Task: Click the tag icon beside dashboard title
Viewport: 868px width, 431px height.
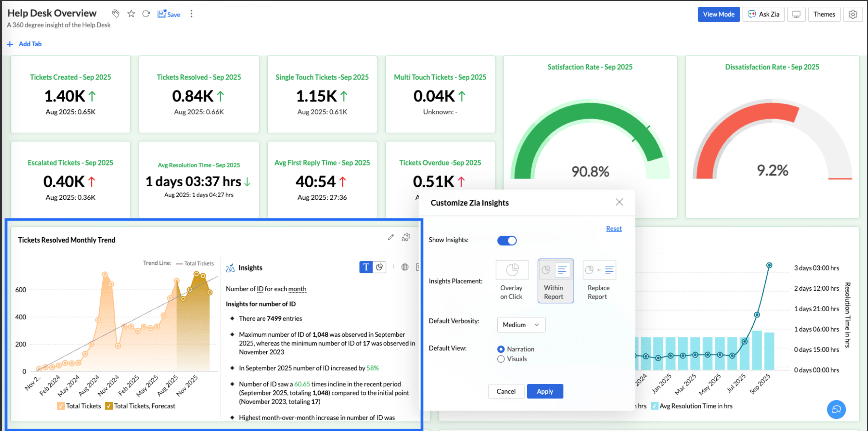Action: tap(116, 13)
